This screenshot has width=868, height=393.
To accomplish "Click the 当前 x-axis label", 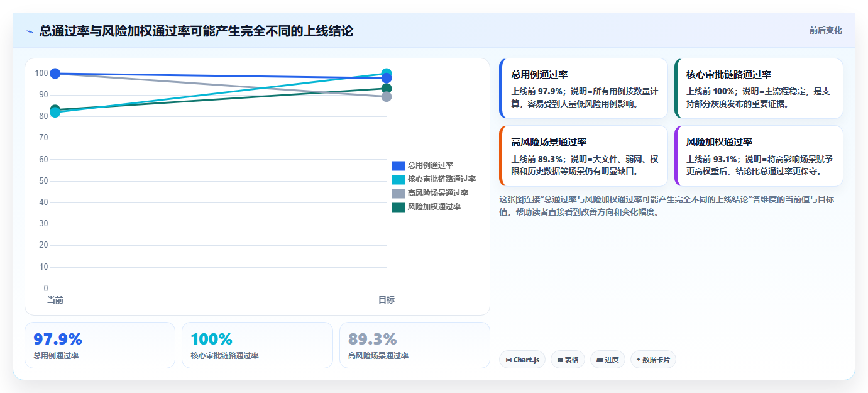I will (x=55, y=301).
